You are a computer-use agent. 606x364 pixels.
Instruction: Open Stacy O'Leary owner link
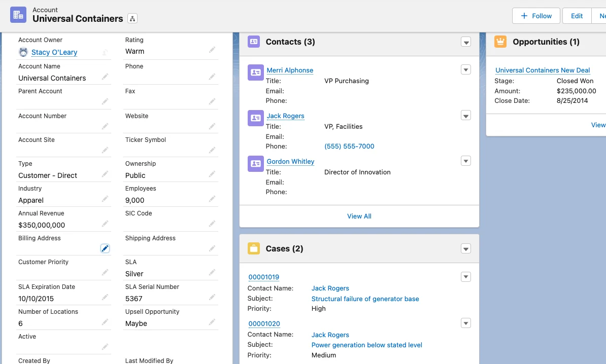(54, 52)
